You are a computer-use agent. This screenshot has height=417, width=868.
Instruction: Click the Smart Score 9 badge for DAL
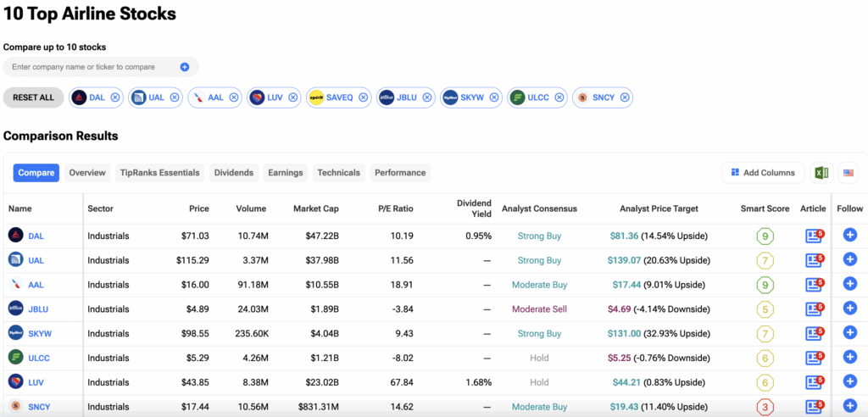click(x=765, y=236)
